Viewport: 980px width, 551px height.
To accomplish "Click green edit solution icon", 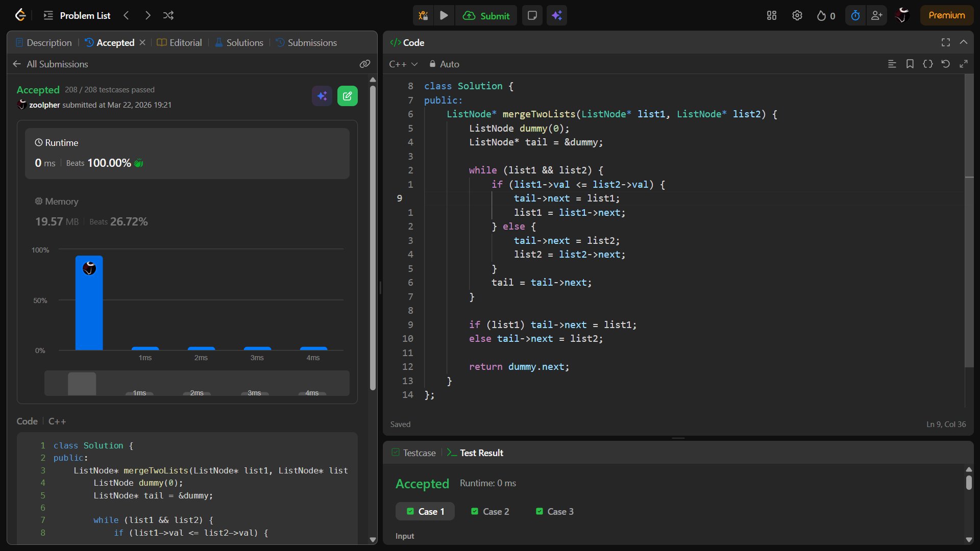I will click(347, 96).
